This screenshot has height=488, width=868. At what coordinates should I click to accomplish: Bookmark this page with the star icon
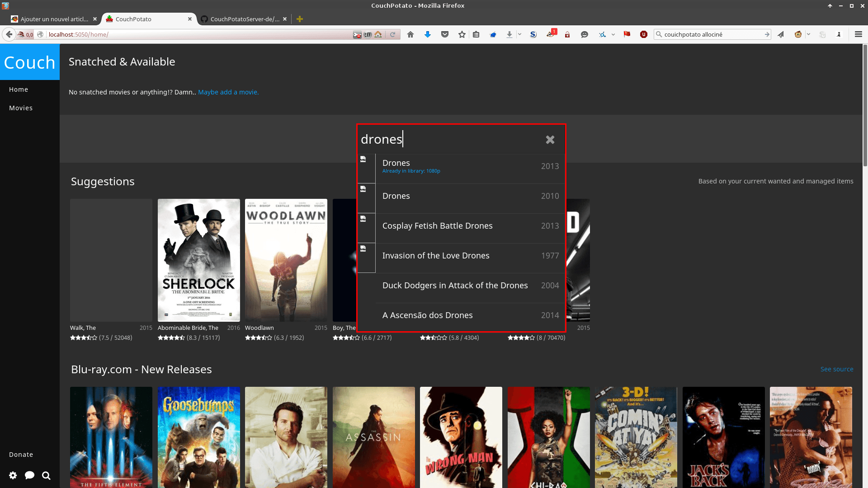pyautogui.click(x=462, y=34)
